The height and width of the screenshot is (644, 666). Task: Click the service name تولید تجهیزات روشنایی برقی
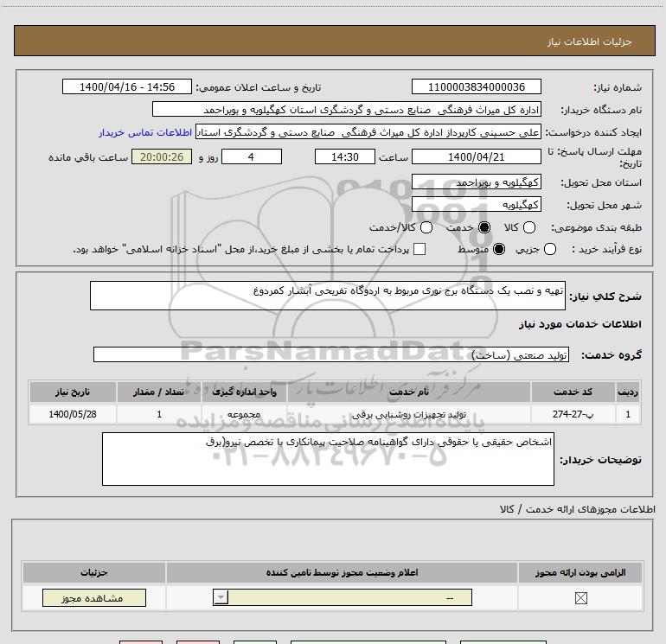(x=409, y=414)
